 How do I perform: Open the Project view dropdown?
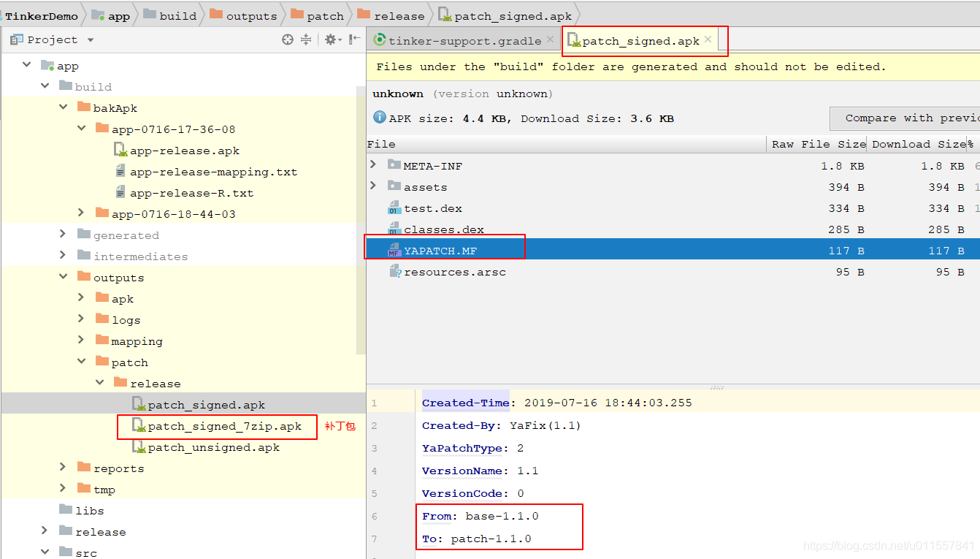coord(91,40)
